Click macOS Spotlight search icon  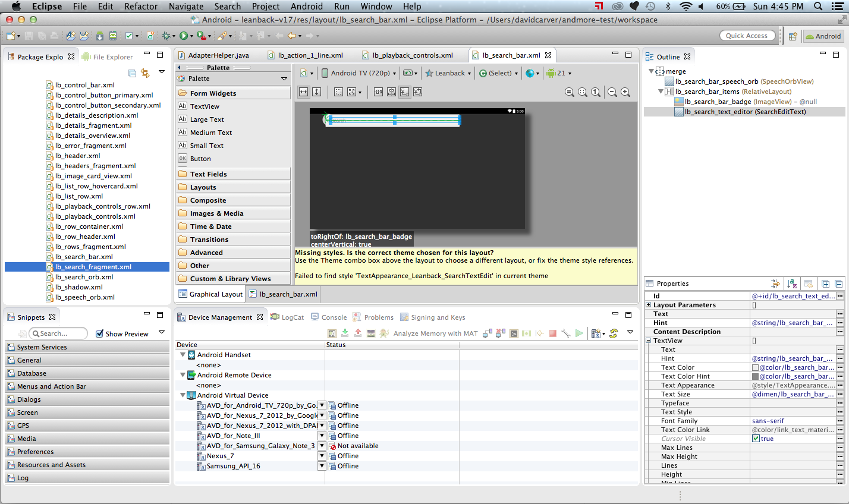(818, 6)
